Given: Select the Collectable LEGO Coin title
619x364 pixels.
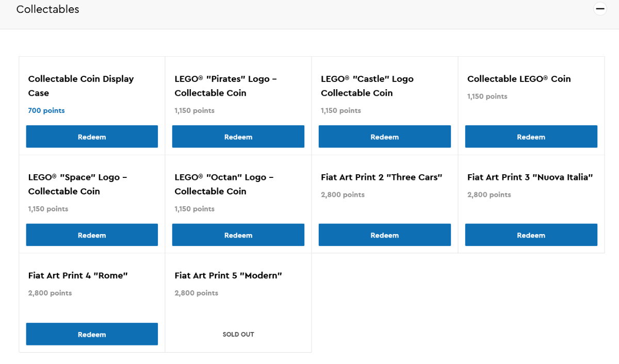Looking at the screenshot, I should pos(519,79).
